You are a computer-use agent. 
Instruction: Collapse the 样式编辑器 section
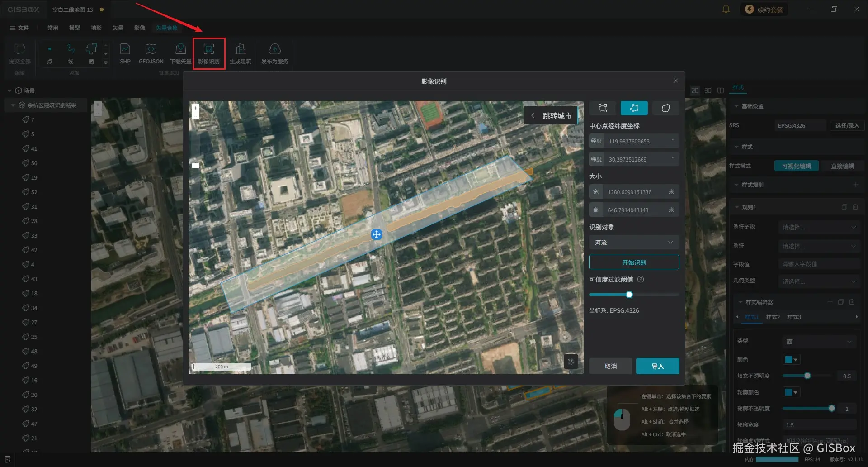pos(741,302)
